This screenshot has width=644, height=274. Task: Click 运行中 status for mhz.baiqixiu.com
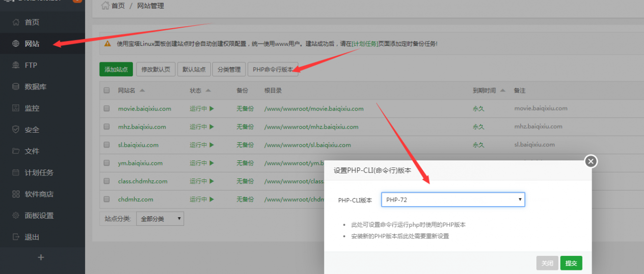[202, 127]
